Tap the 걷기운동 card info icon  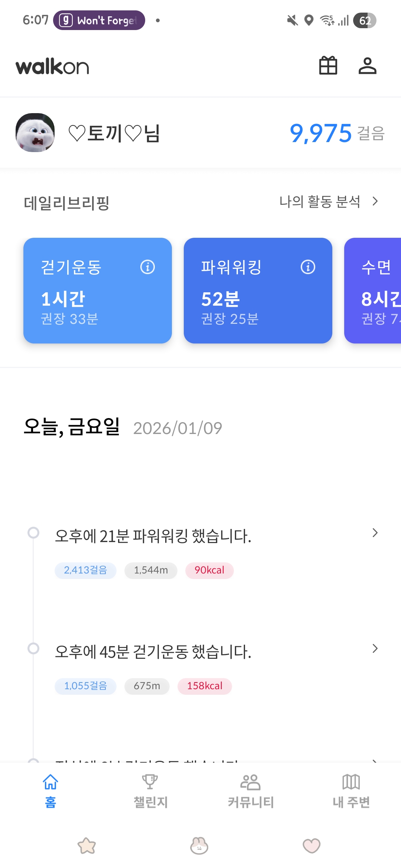click(147, 267)
